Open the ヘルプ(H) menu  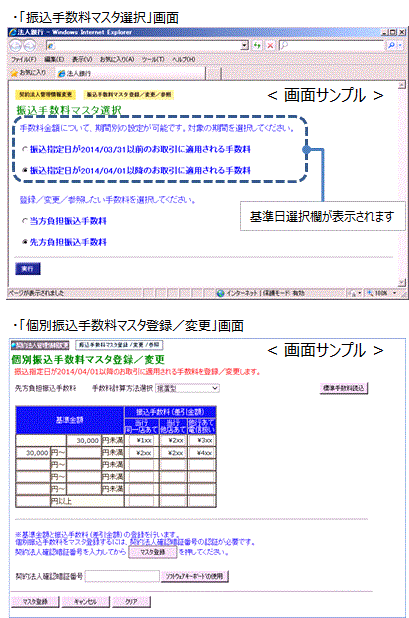[184, 59]
